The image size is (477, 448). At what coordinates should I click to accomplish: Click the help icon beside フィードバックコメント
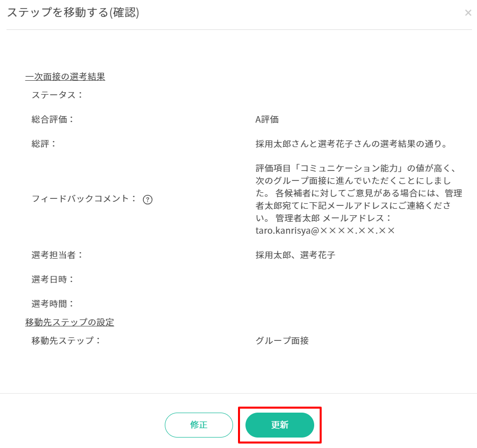(147, 200)
